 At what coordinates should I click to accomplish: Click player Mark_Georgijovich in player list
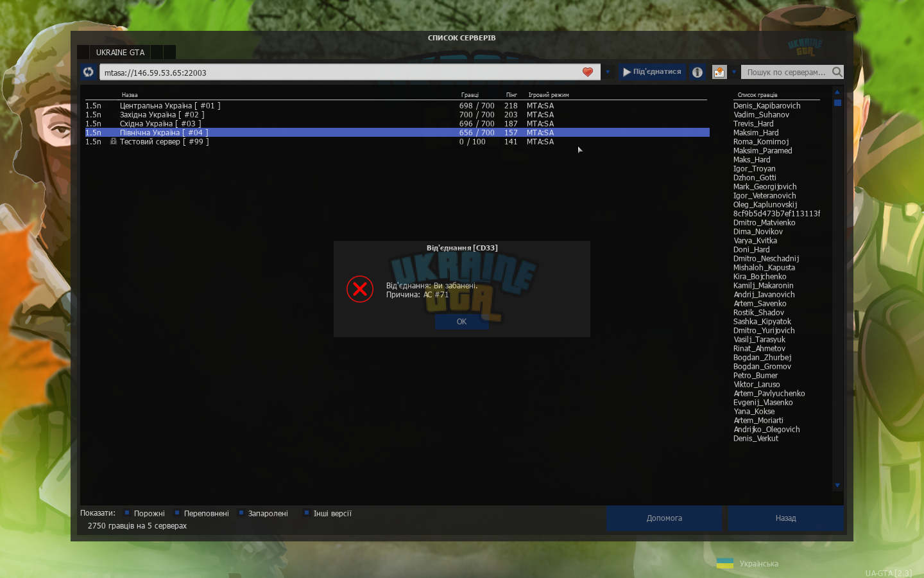coord(765,186)
